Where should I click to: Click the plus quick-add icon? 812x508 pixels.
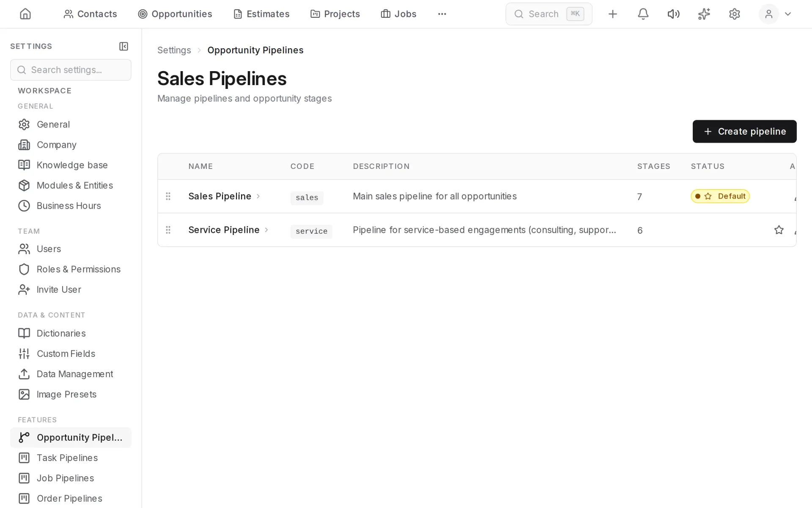612,14
